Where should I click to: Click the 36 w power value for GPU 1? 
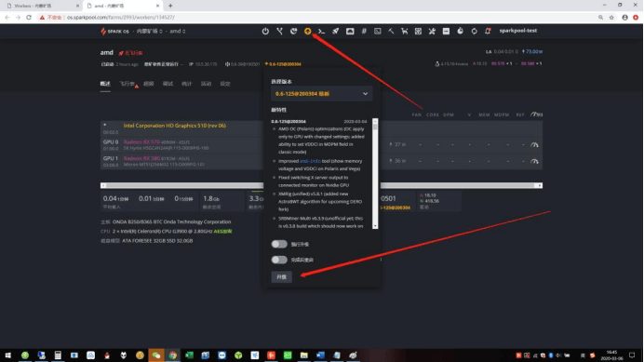(x=398, y=161)
